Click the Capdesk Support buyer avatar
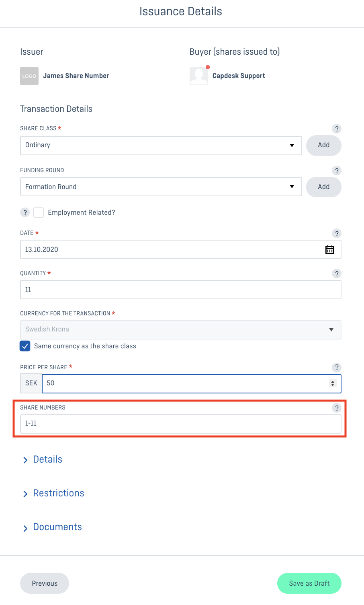The height and width of the screenshot is (605, 364). coord(199,76)
